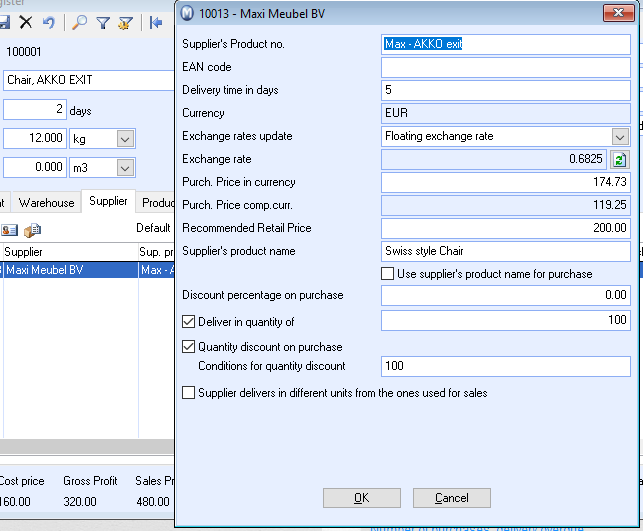The height and width of the screenshot is (531, 643).
Task: Click the Default label above supplier list
Action: [x=153, y=228]
